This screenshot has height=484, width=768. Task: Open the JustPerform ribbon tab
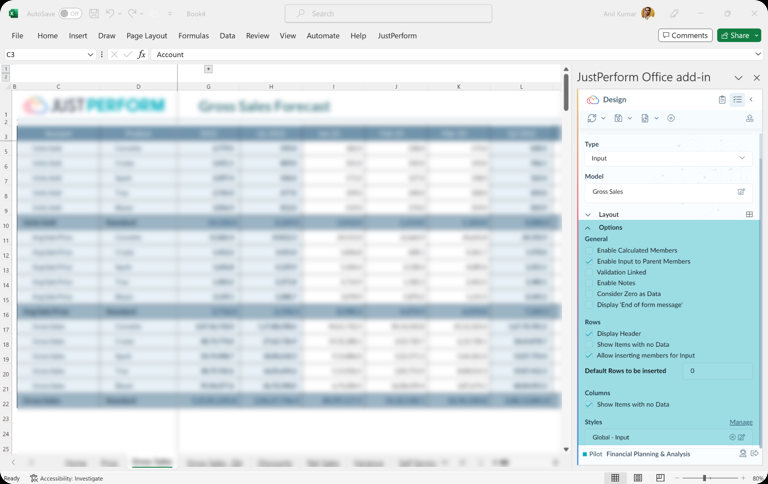(397, 36)
